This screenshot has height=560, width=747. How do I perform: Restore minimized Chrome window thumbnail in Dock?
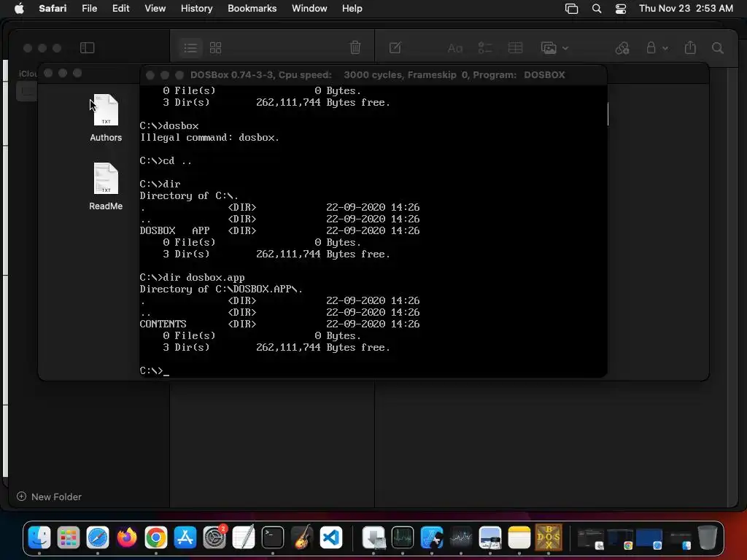click(x=620, y=539)
